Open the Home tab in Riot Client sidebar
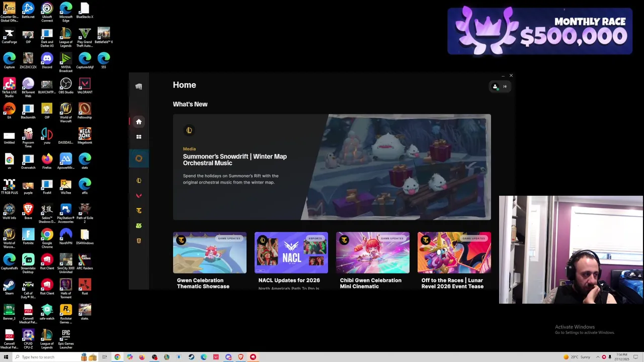The image size is (644, 362). click(139, 122)
